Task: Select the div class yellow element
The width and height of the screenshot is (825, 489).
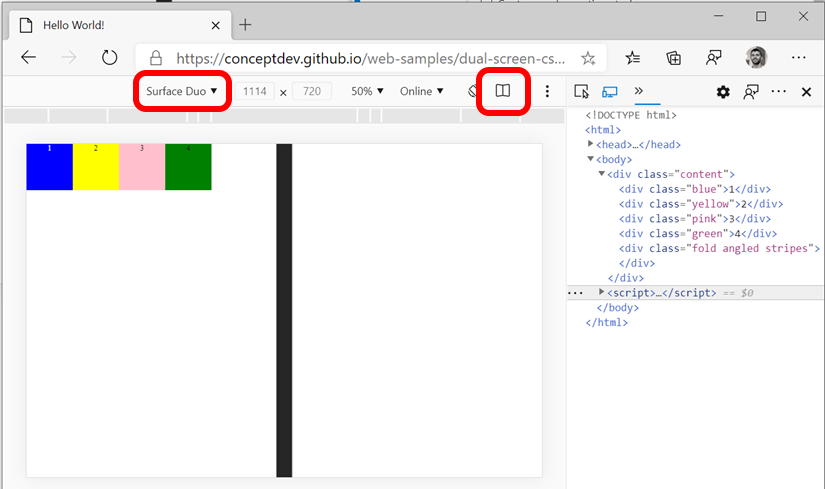Action: 701,204
